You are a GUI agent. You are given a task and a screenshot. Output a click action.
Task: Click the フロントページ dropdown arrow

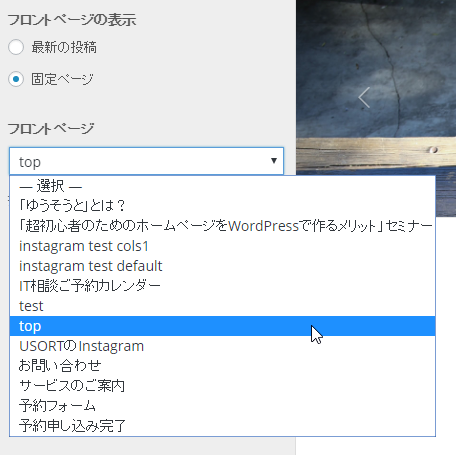pyautogui.click(x=274, y=161)
